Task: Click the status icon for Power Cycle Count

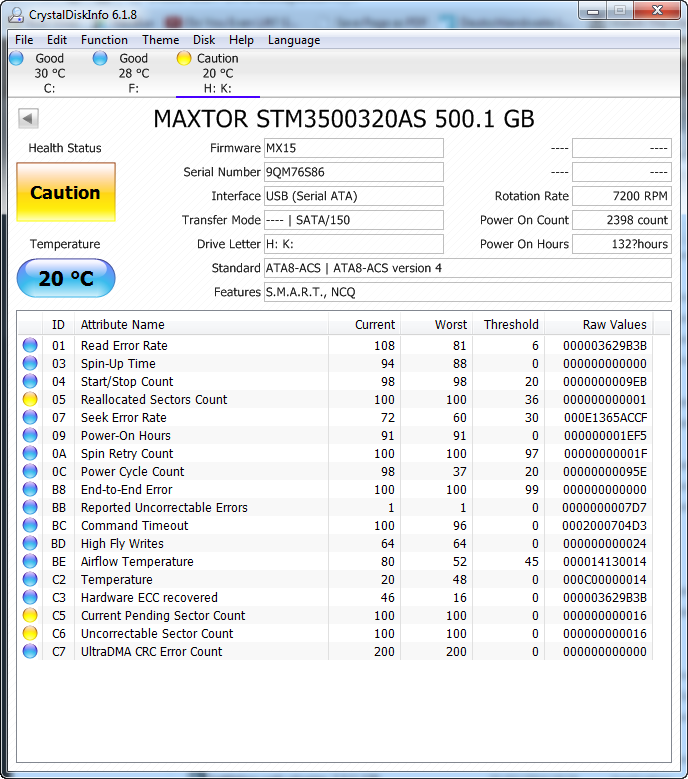Action: click(x=30, y=471)
